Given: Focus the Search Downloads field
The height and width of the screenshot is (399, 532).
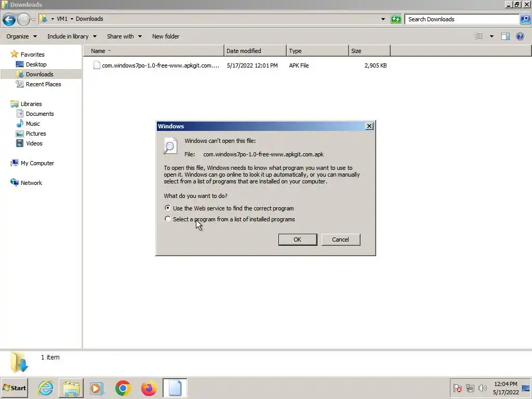Looking at the screenshot, I should tap(462, 19).
